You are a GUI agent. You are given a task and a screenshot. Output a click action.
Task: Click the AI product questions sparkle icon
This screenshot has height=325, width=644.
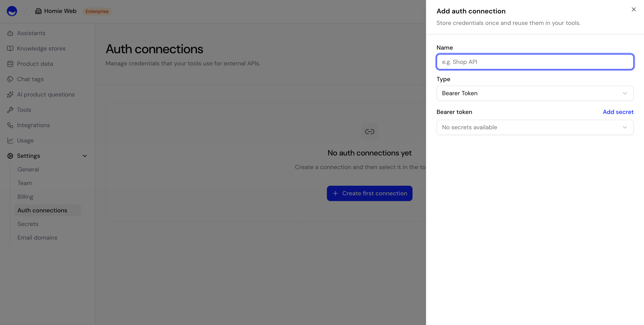(10, 95)
